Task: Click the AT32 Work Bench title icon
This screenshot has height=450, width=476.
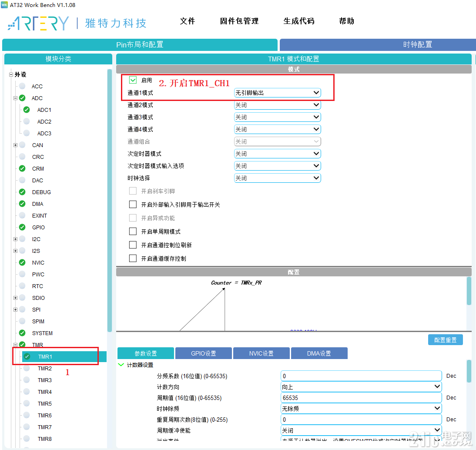Action: [4, 5]
